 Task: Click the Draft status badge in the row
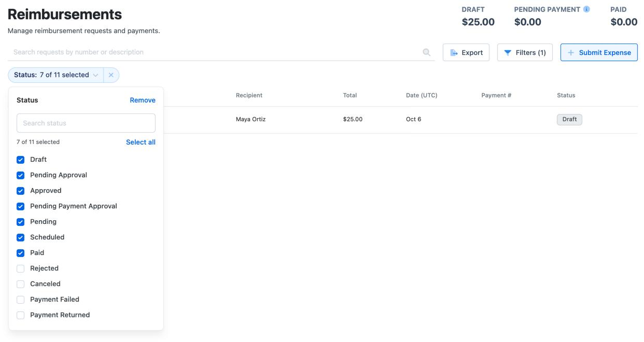click(x=569, y=119)
